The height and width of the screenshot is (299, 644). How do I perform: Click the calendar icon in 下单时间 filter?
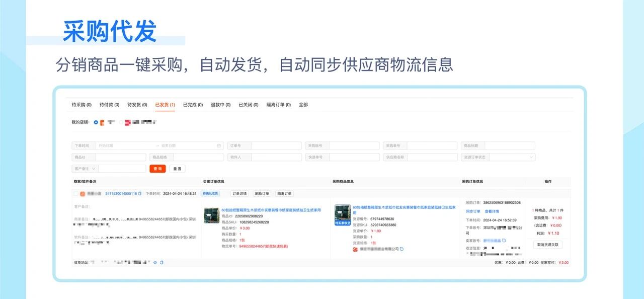coord(219,145)
